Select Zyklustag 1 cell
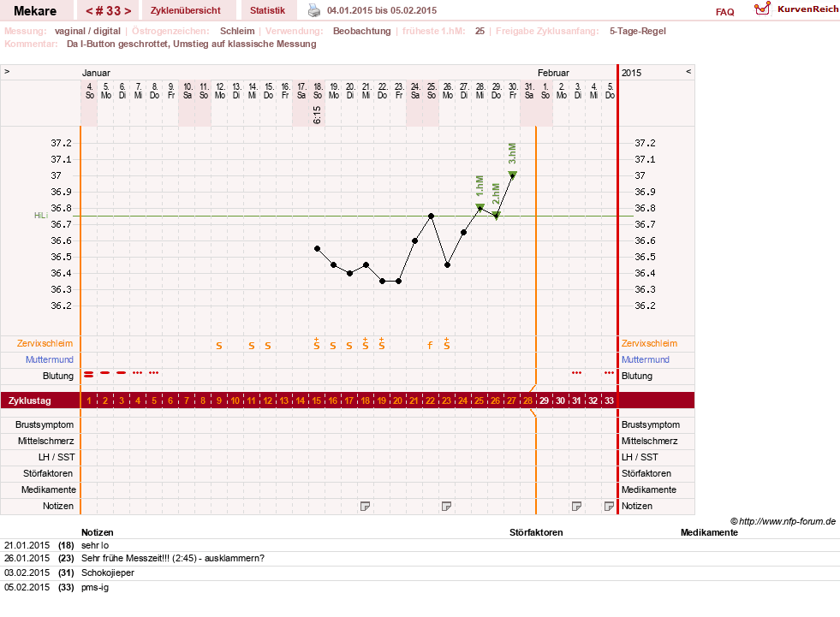840x617 pixels. [x=89, y=400]
